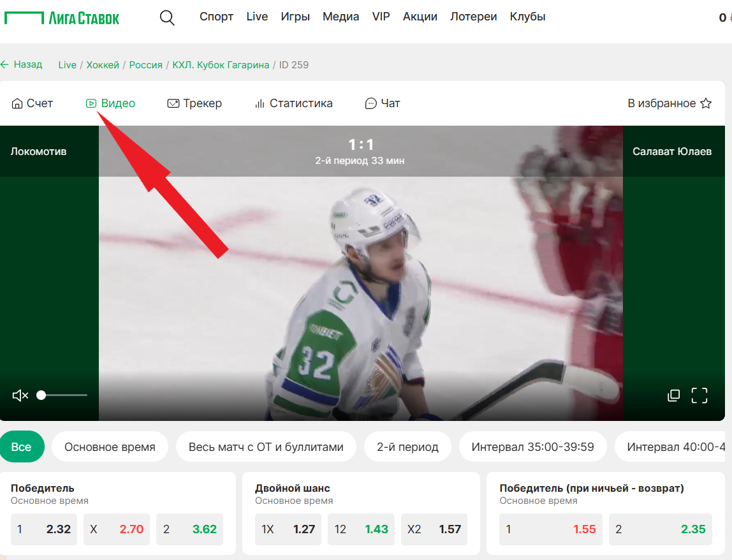Filter by Весь матч с ОТ и буллитами
Screen dimensions: 732x560
266,446
